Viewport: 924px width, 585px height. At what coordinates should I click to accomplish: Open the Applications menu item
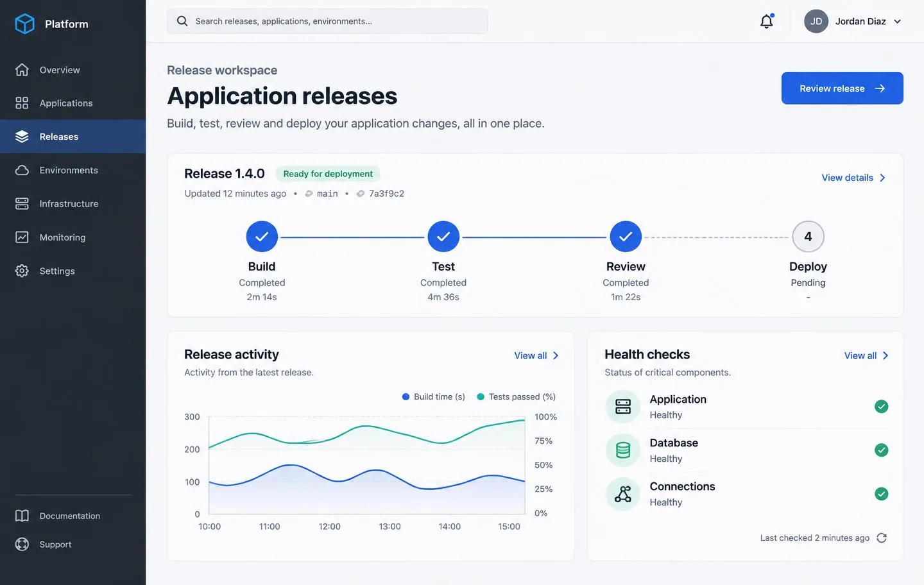(x=73, y=103)
